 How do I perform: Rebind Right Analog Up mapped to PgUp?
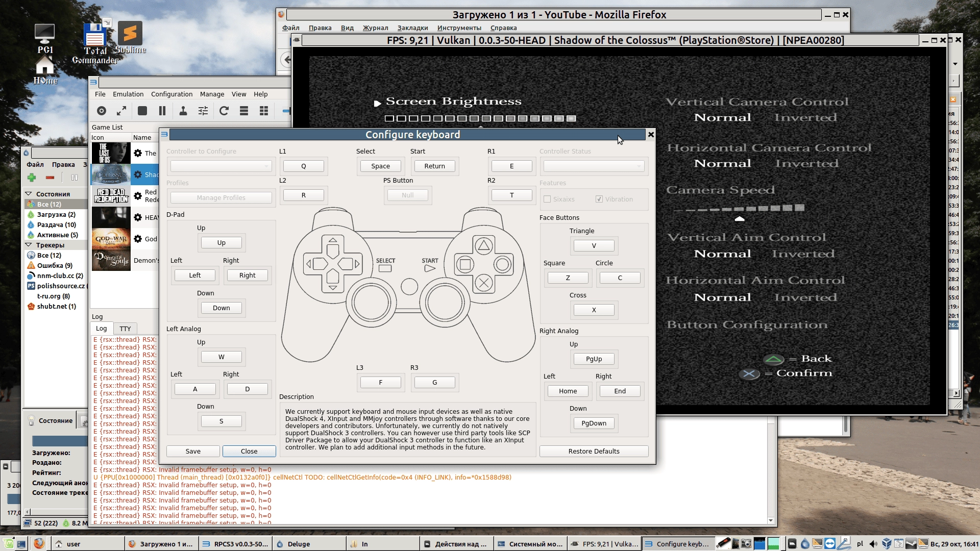594,359
